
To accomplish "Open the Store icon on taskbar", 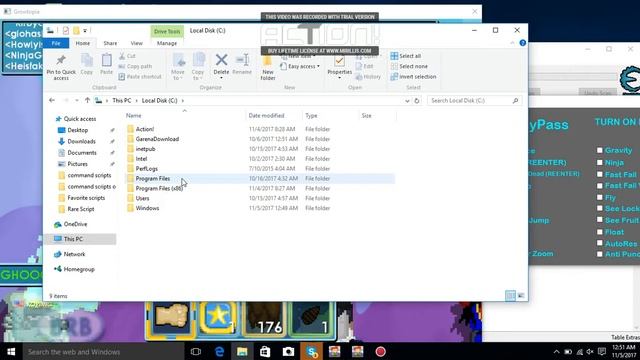I will [x=265, y=351].
